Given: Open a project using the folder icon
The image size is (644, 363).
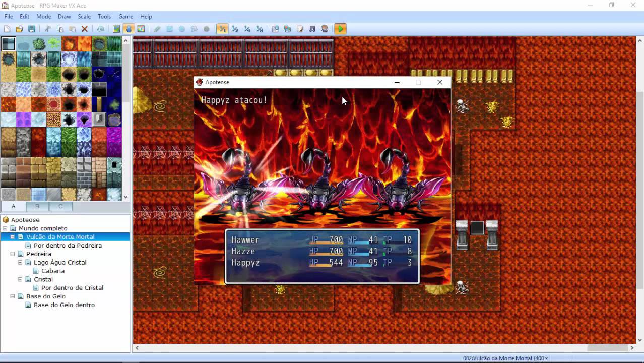Looking at the screenshot, I should (19, 29).
